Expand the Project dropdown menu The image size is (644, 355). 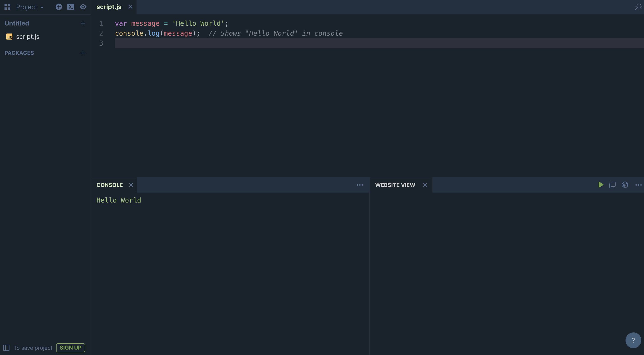coord(30,7)
